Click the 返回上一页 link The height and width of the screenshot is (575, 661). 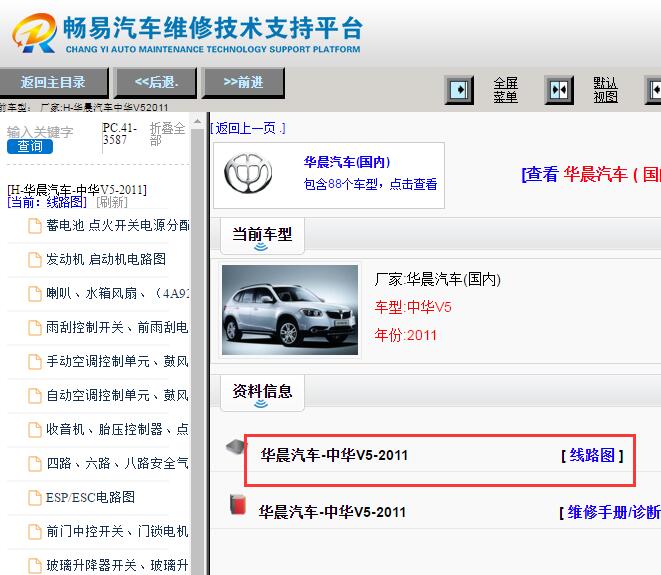(248, 128)
